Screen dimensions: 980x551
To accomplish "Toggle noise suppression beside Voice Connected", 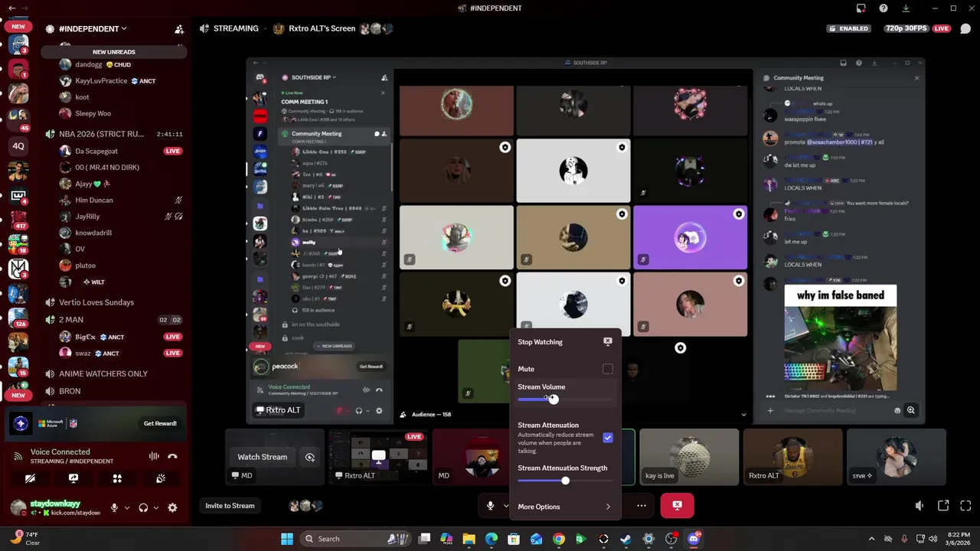I will tap(154, 456).
